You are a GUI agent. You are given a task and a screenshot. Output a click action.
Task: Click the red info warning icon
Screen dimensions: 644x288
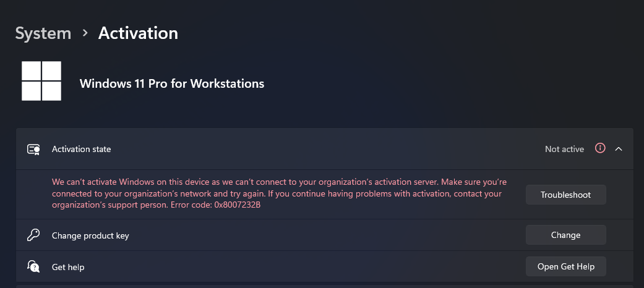[x=600, y=148]
